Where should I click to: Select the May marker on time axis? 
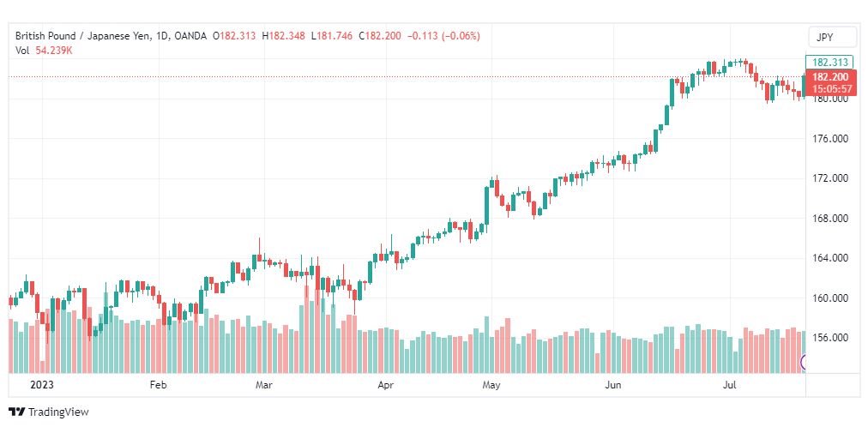tap(491, 384)
